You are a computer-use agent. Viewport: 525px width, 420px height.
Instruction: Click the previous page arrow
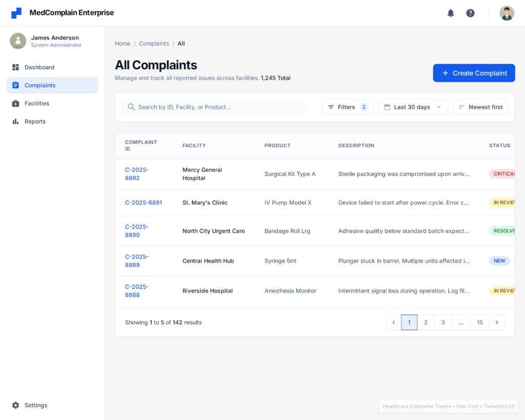pos(394,323)
